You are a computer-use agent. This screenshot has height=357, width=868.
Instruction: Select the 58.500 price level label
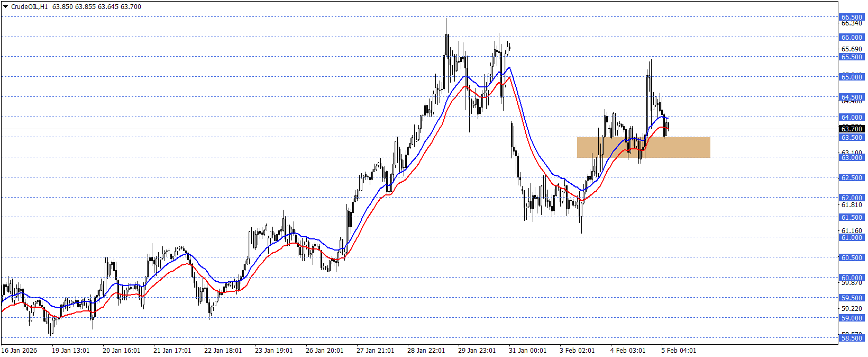tap(852, 338)
